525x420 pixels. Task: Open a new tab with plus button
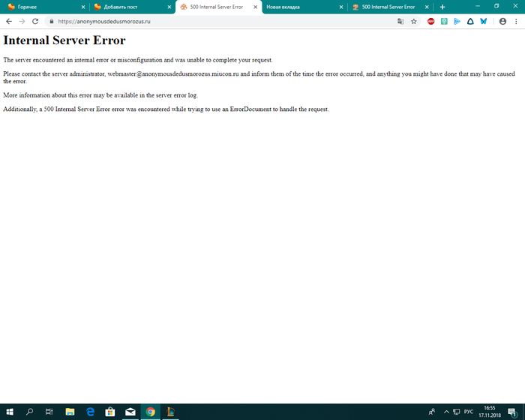pyautogui.click(x=442, y=7)
